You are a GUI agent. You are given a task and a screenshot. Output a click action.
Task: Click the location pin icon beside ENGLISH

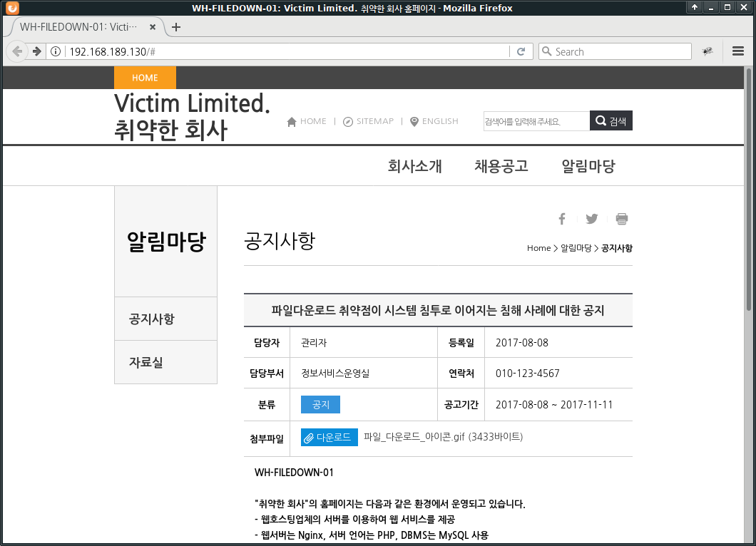click(414, 121)
